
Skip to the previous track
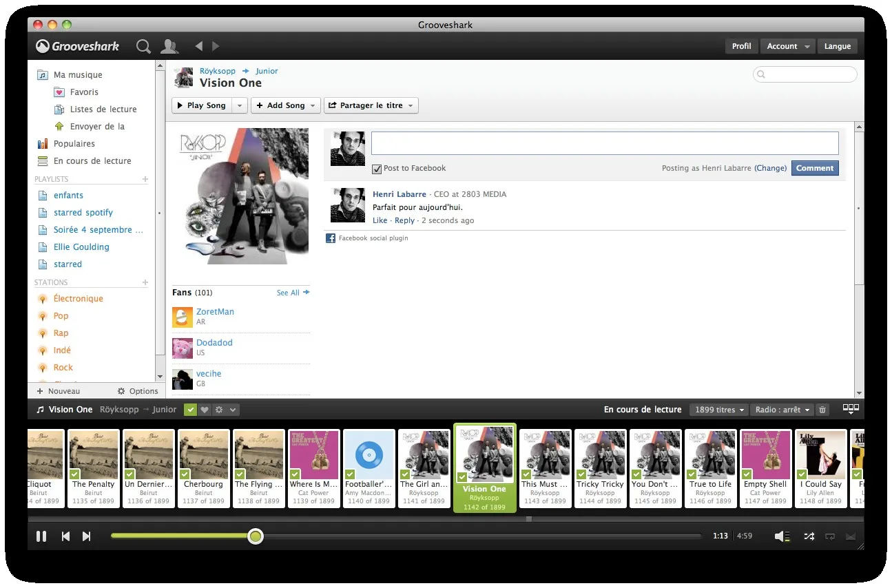65,536
